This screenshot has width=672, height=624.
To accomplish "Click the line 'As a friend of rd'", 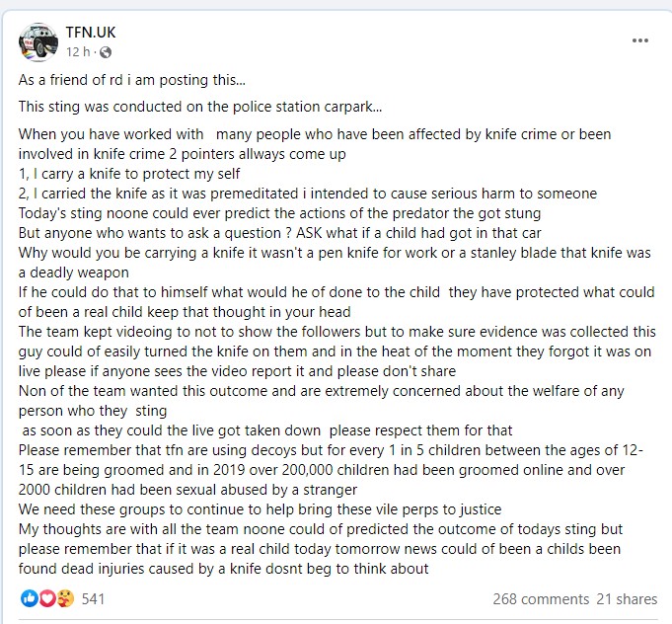I will [132, 80].
